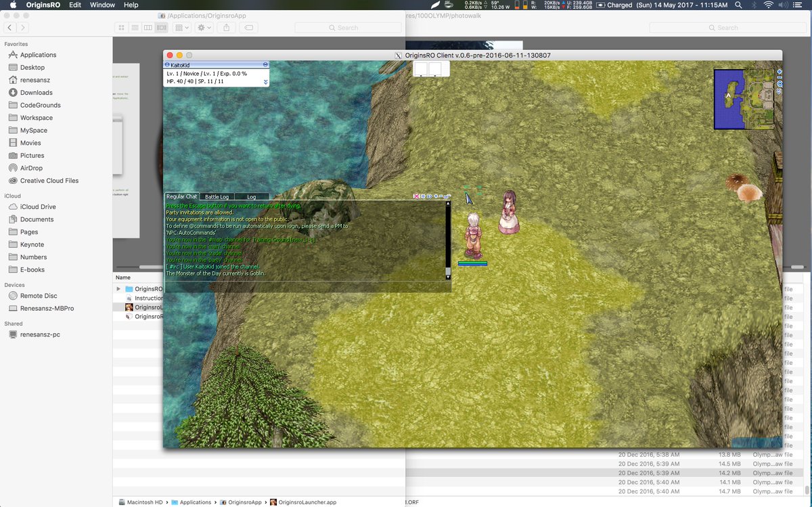The width and height of the screenshot is (812, 507).
Task: Open Finder arrange-by dropdown
Action: [x=181, y=28]
